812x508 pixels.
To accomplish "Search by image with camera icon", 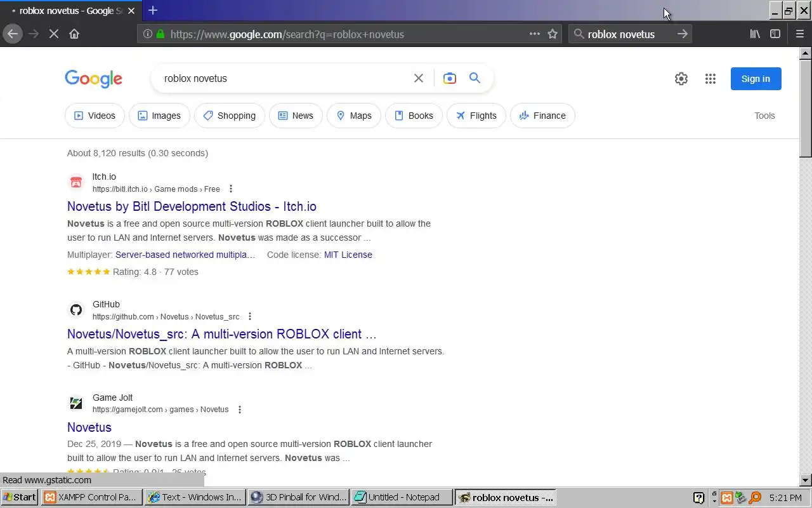I will [x=450, y=78].
